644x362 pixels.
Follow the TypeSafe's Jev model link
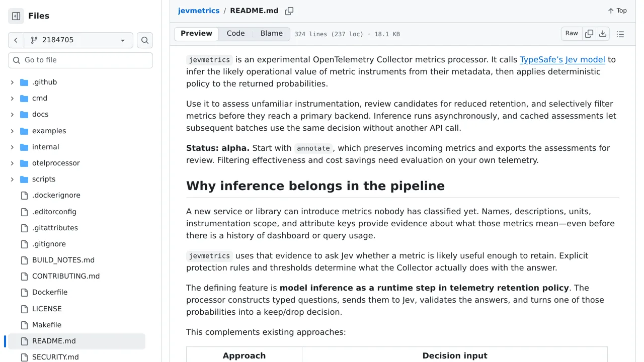[562, 59]
